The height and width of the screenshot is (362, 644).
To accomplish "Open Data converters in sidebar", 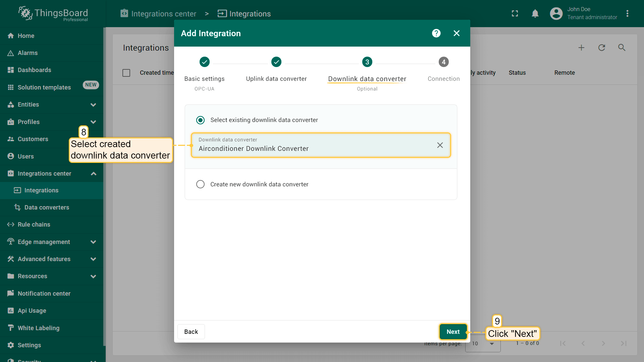I will [x=47, y=207].
